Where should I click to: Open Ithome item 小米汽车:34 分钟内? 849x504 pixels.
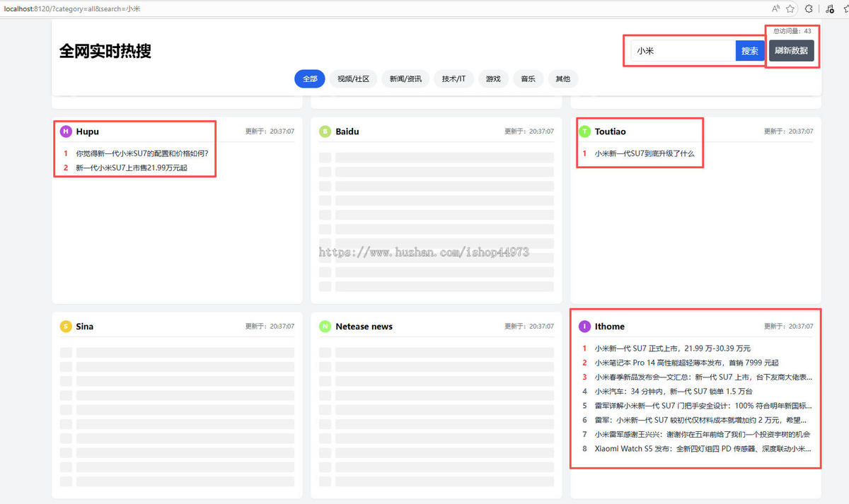click(673, 391)
